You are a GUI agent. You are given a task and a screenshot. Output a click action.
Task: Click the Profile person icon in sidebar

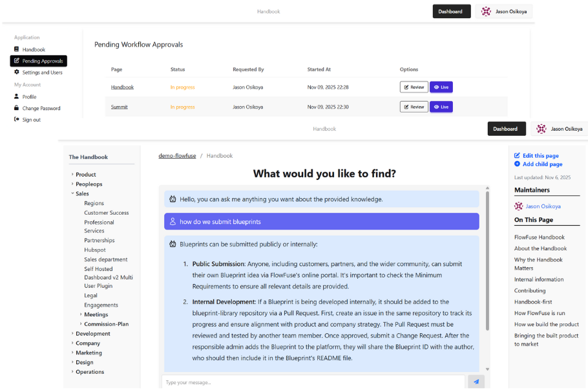17,97
